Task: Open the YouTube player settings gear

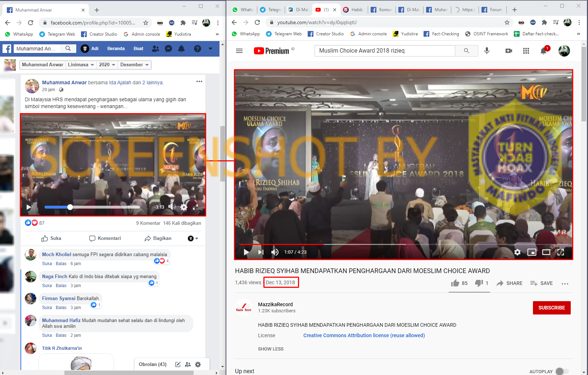Action: (517, 252)
